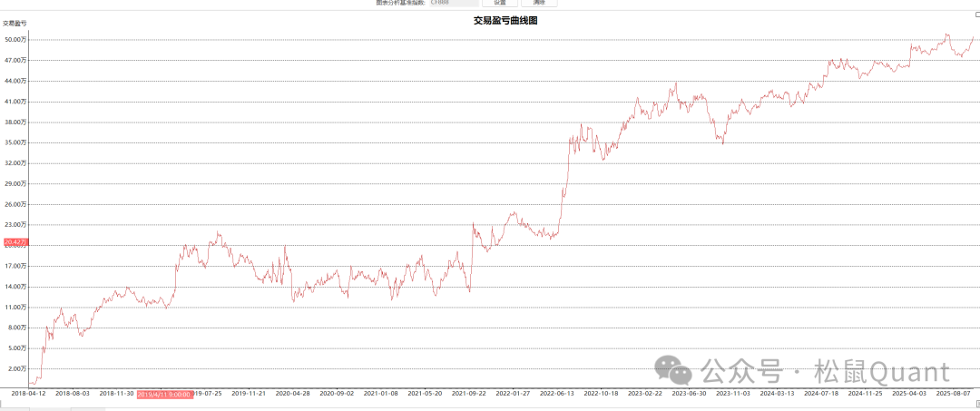Image resolution: width=980 pixels, height=411 pixels.
Task: Click the red 2019/4/11 date marker
Action: tap(163, 394)
